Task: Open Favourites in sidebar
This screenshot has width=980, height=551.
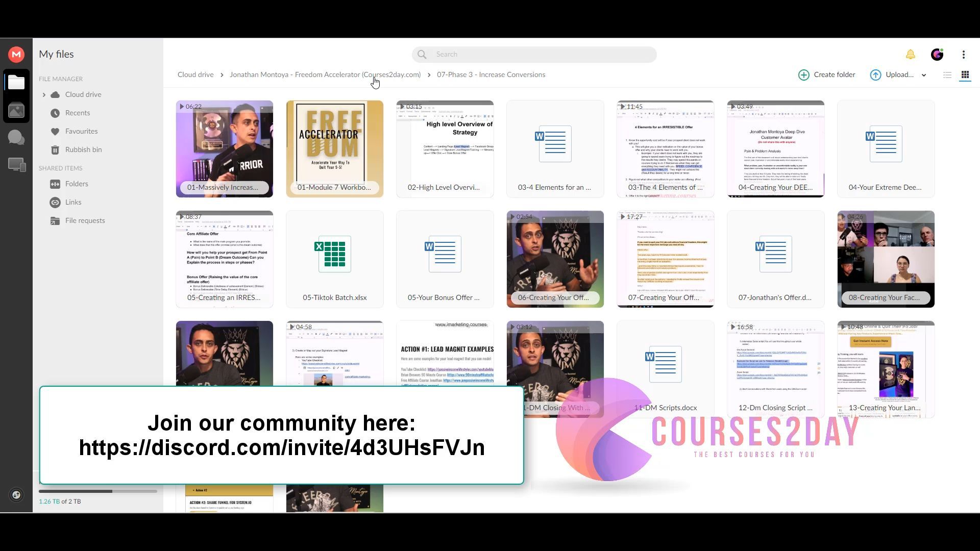Action: 81,131
